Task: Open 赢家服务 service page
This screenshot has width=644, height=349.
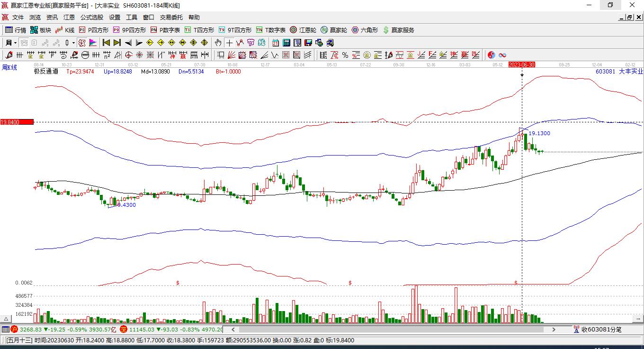Action: click(398, 30)
